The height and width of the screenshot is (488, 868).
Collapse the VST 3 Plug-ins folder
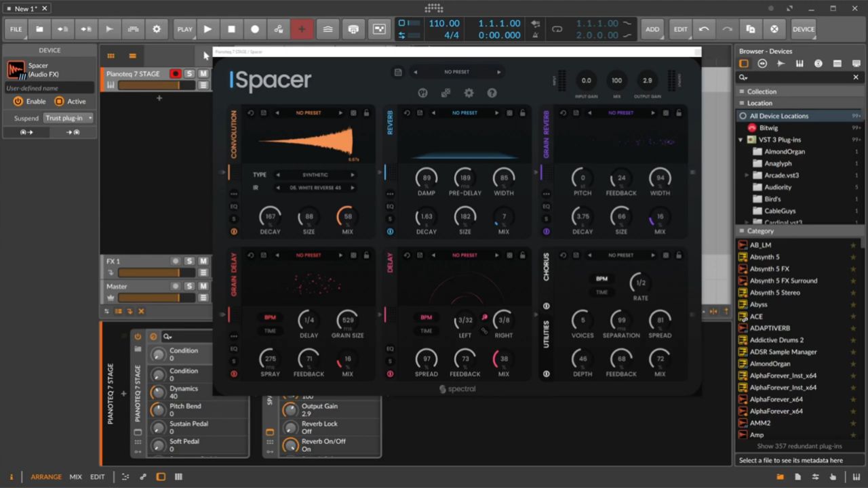741,139
